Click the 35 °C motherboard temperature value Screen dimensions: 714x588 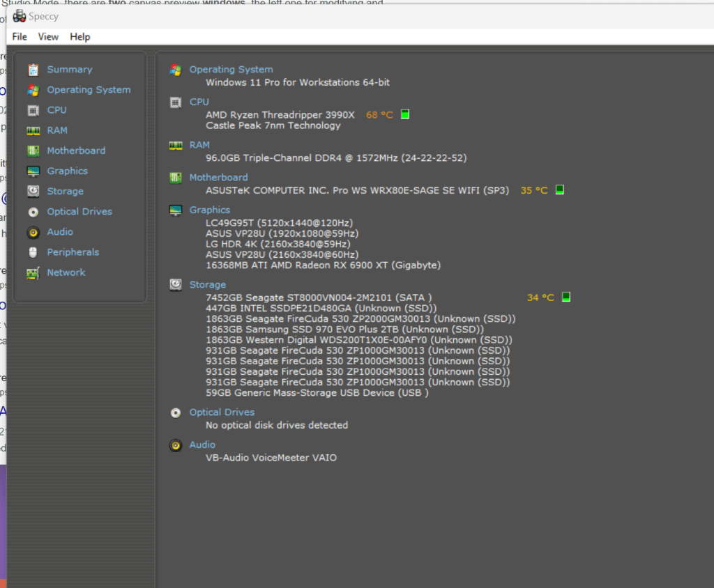534,190
